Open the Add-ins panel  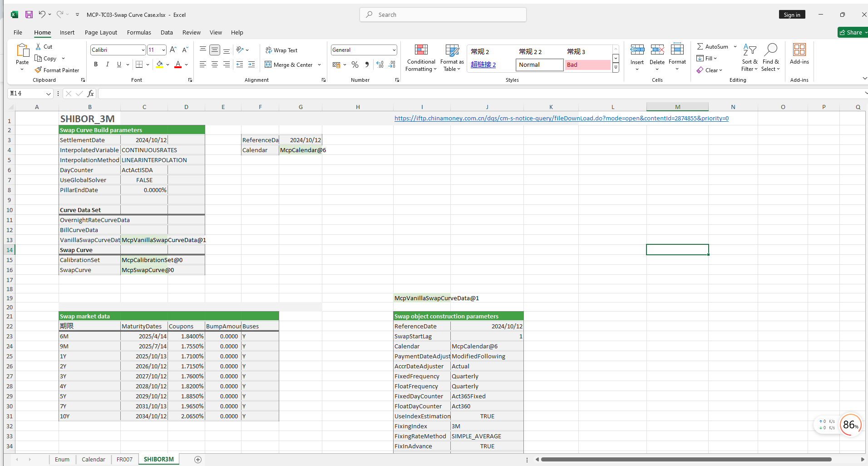click(x=799, y=54)
